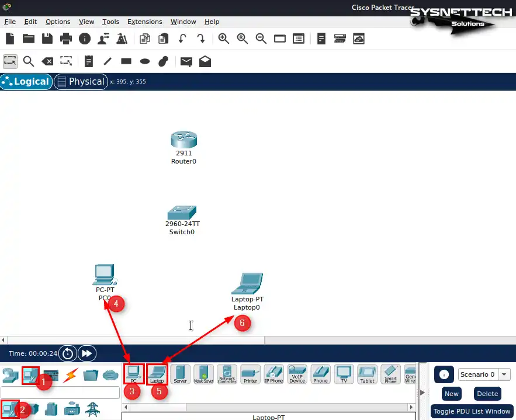Open the Tools menu

point(110,22)
